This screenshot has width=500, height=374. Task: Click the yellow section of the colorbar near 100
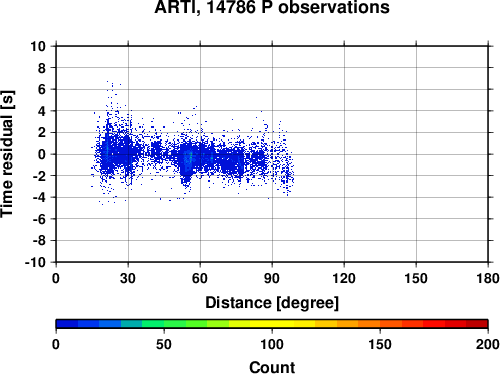click(272, 324)
